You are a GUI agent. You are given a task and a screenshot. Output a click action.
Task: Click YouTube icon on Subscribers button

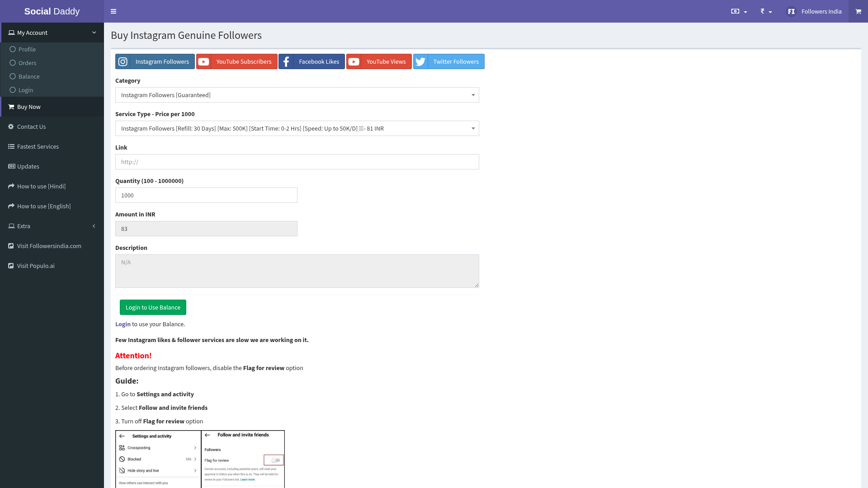click(203, 61)
